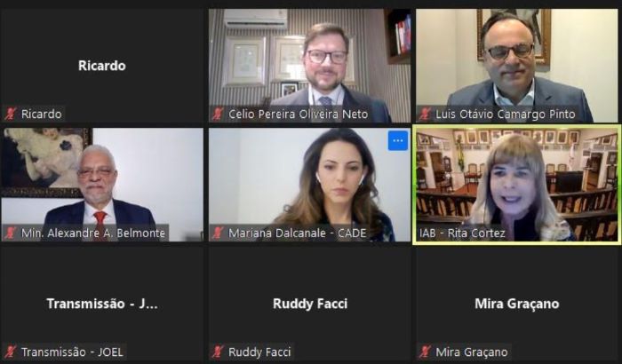Click Ruddy Facci's muted microphone icon

(218, 352)
